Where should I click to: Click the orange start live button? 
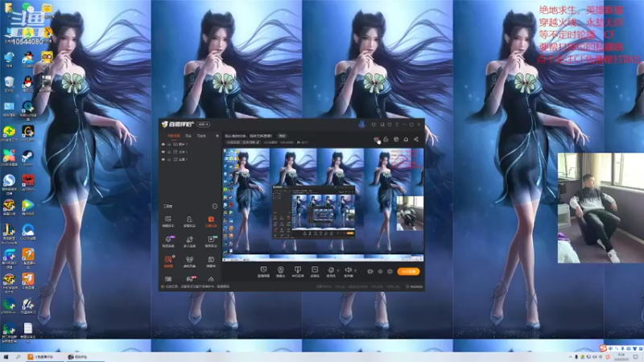[408, 271]
